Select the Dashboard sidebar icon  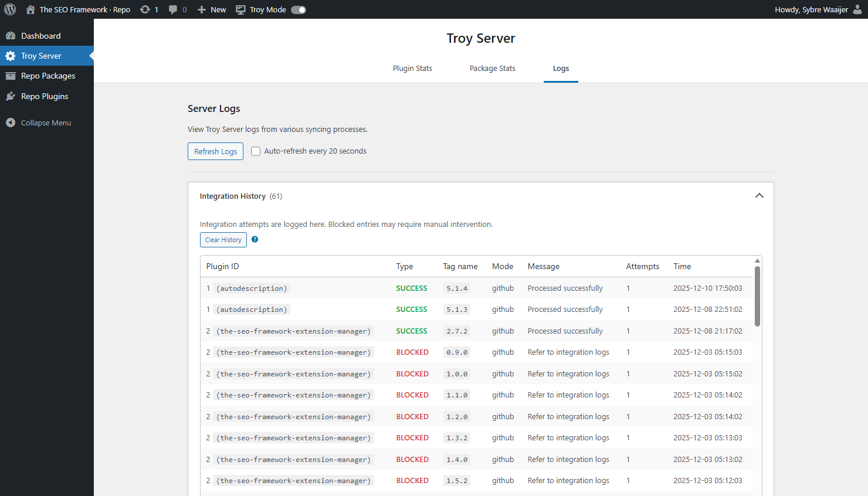(12, 35)
